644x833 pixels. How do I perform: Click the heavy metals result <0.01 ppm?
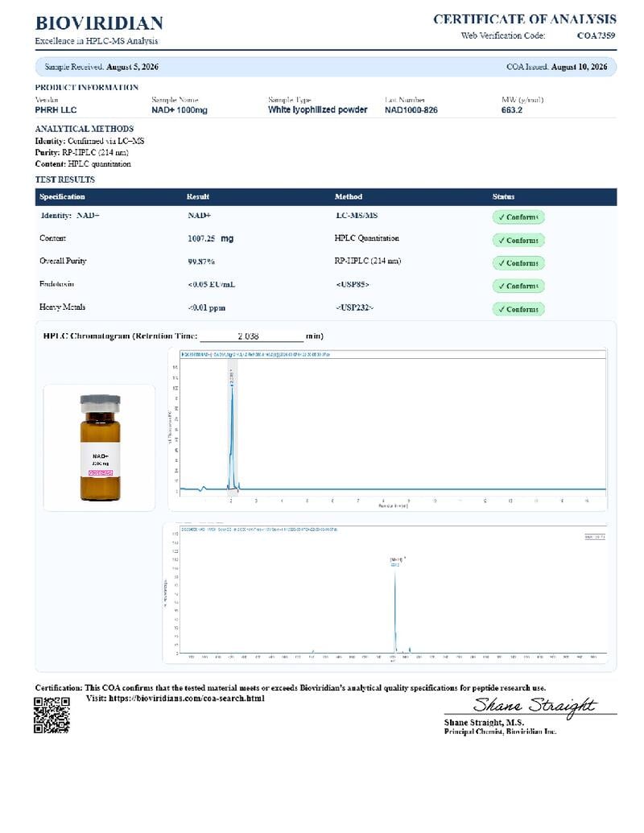tap(206, 307)
